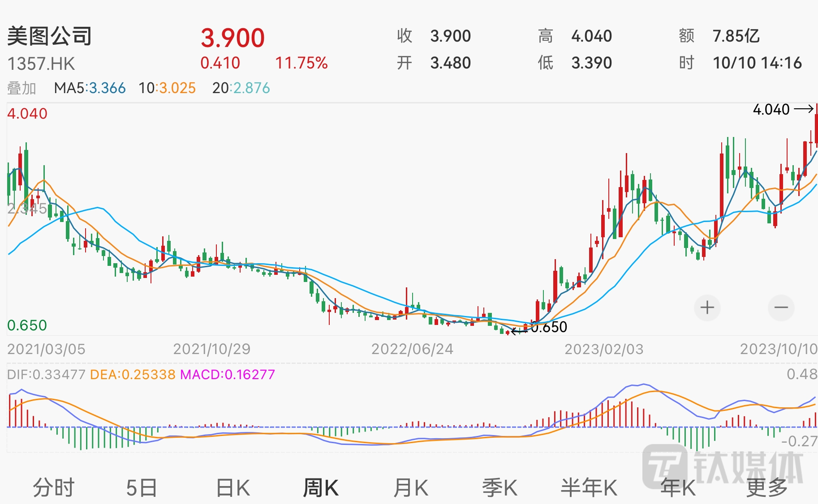Open the 月K monthly candlestick tab
The width and height of the screenshot is (818, 504).
tap(411, 487)
